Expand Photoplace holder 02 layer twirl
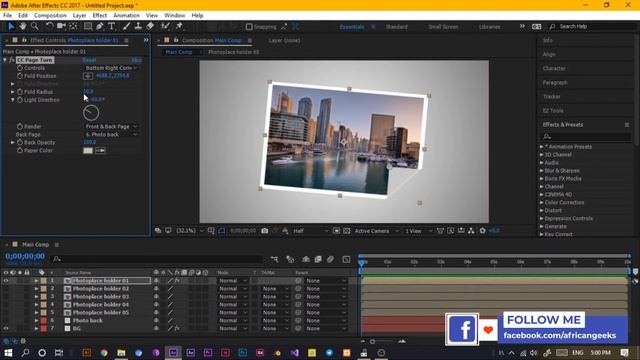 tap(36, 289)
